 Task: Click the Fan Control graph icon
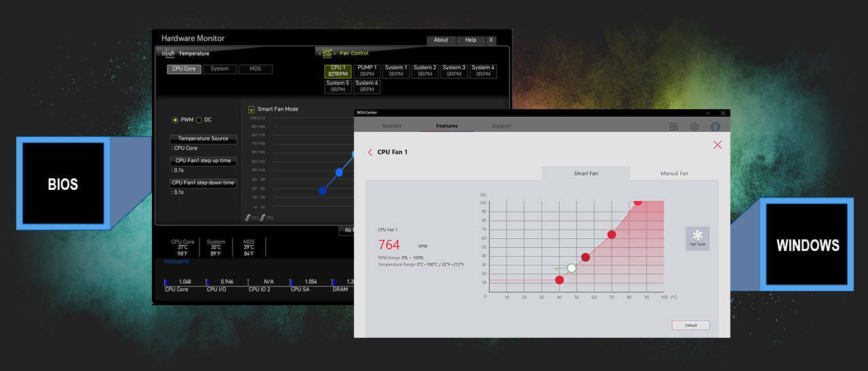point(328,54)
